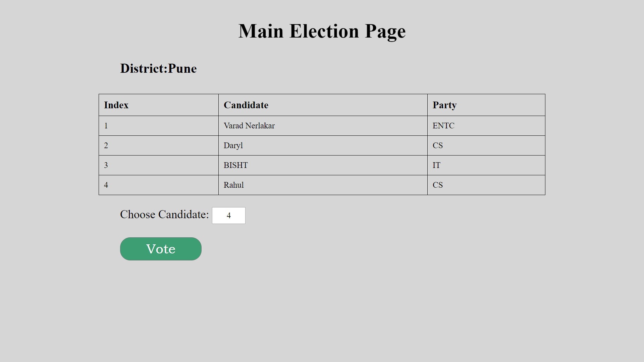Select the Varad Nerlakar candidate cell
Viewport: 644px width, 362px height.
[323, 126]
